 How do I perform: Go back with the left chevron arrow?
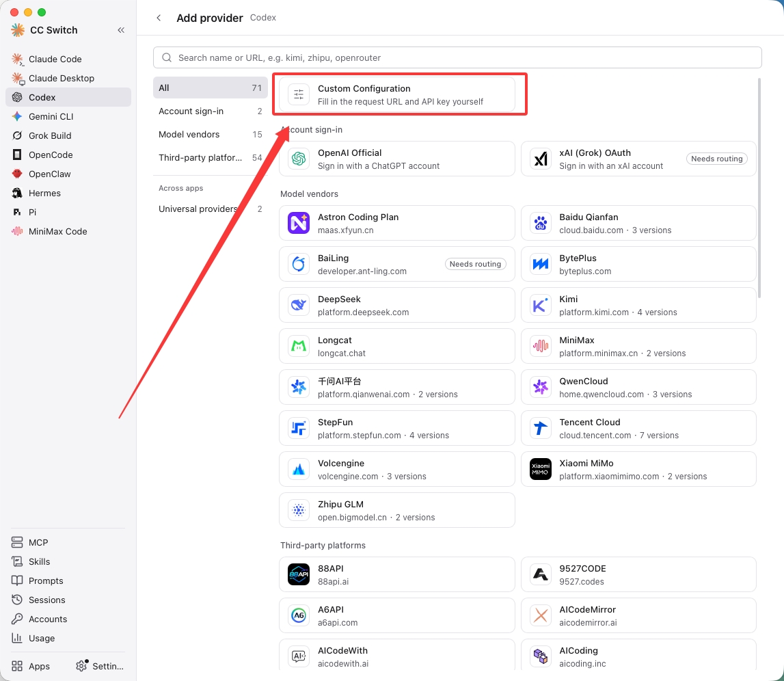(159, 18)
